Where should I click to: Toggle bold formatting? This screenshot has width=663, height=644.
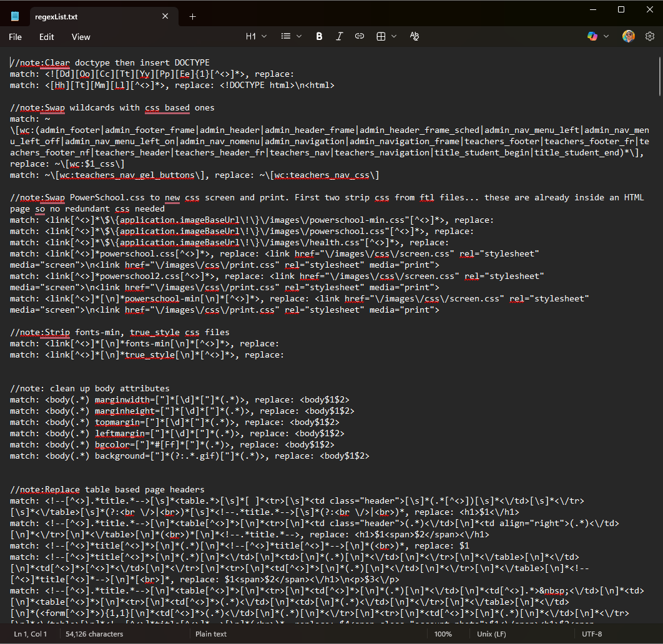[319, 37]
